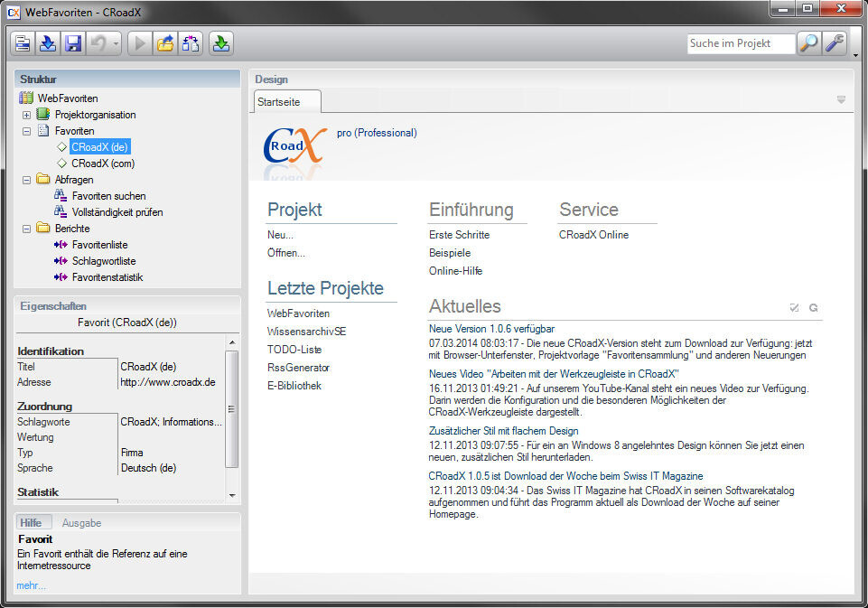Click the properties scrollbar up arrow

click(232, 342)
